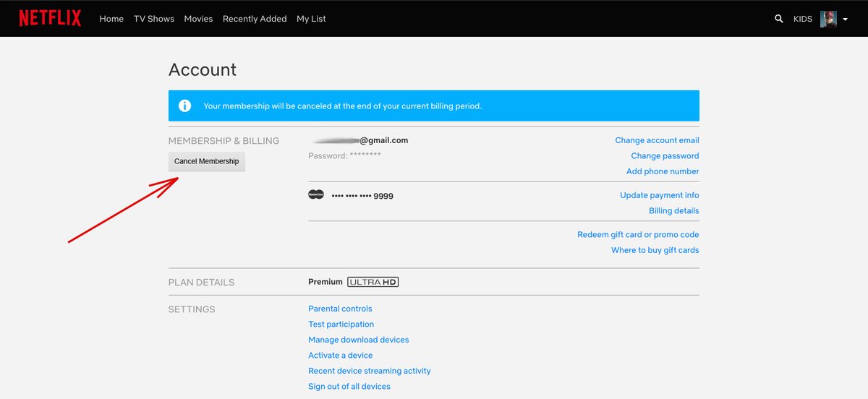Click the Netflix logo
868x399 pixels.
pos(50,19)
